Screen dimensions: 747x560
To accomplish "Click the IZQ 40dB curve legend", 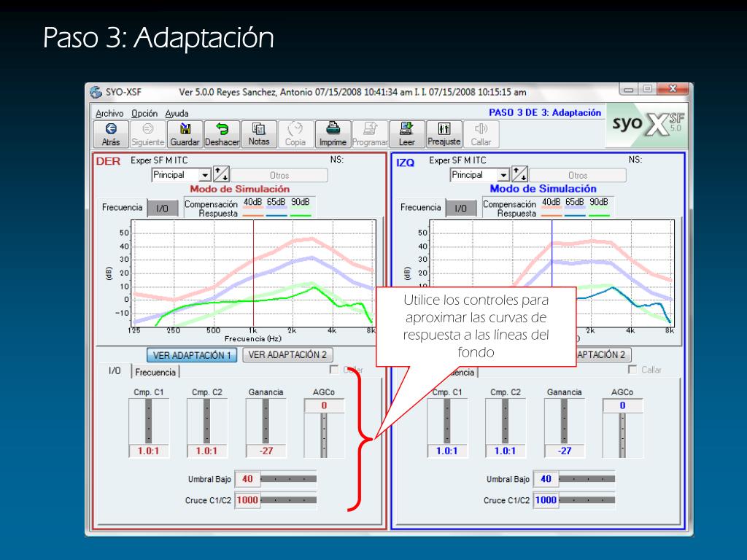I will tap(551, 203).
